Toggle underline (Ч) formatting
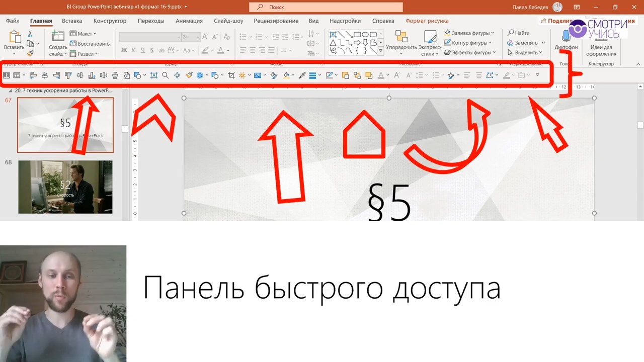This screenshot has width=644, height=362. (x=143, y=50)
